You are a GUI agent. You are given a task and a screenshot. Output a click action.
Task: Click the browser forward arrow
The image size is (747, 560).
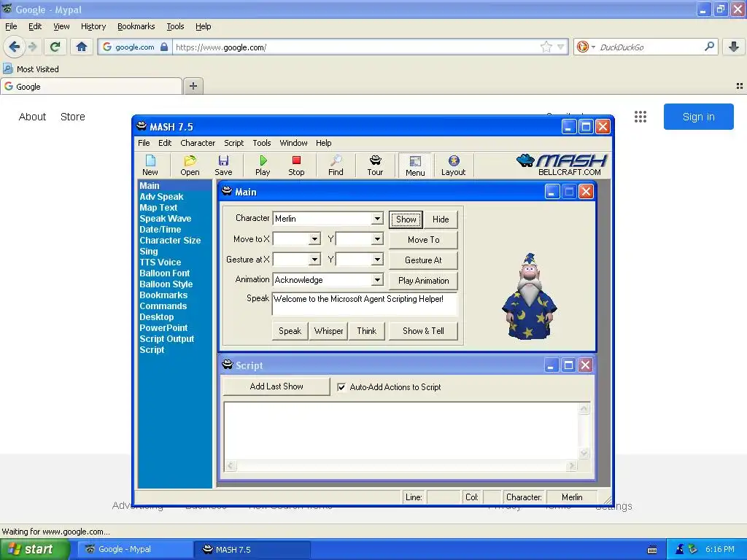32,47
